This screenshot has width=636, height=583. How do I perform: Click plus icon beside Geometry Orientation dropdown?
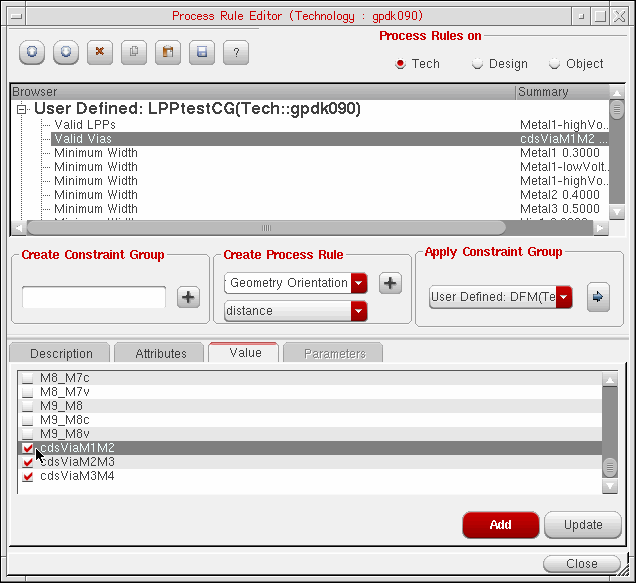[391, 283]
